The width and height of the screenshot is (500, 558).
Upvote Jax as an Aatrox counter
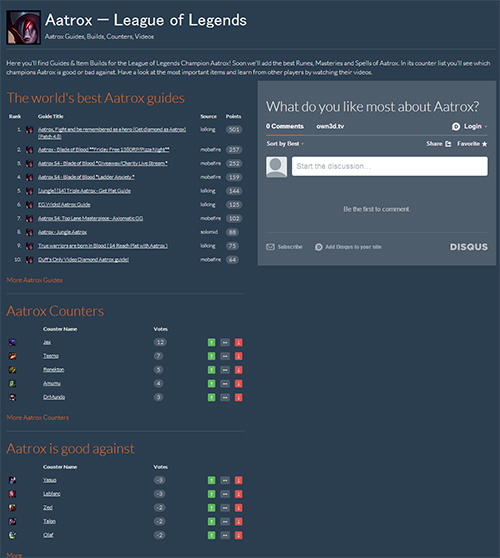211,342
